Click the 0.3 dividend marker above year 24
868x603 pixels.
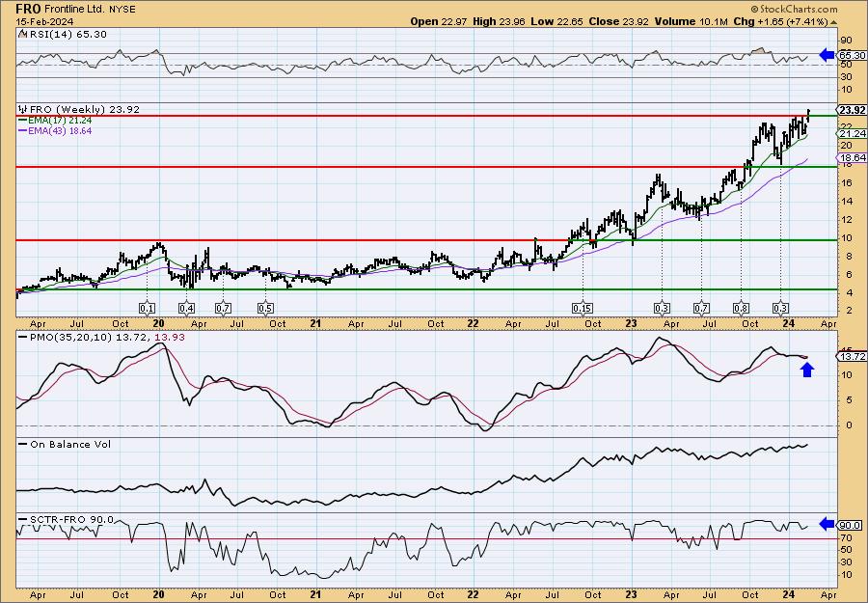780,308
